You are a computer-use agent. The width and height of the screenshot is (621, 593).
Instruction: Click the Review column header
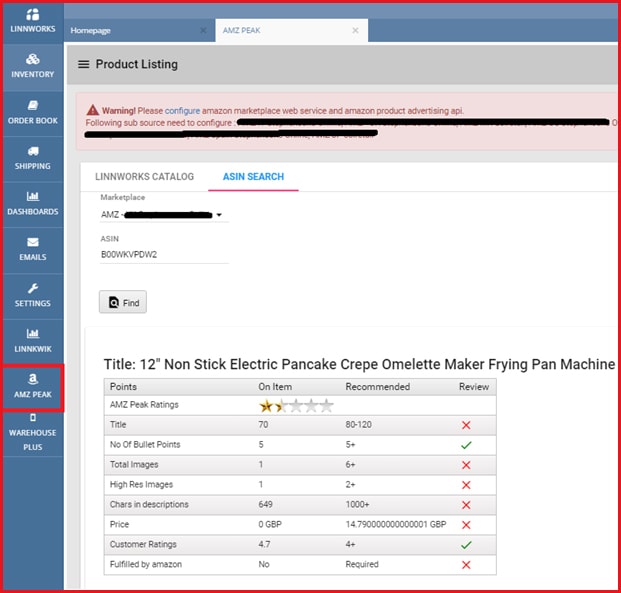pyautogui.click(x=474, y=387)
